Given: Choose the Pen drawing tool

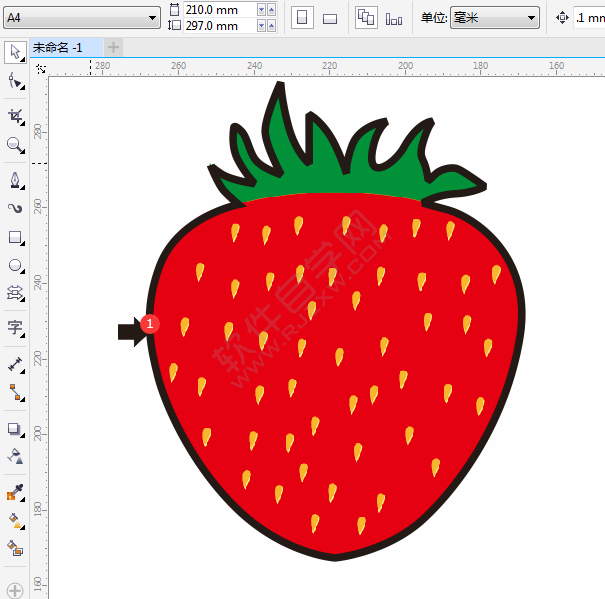Looking at the screenshot, I should click(x=15, y=180).
